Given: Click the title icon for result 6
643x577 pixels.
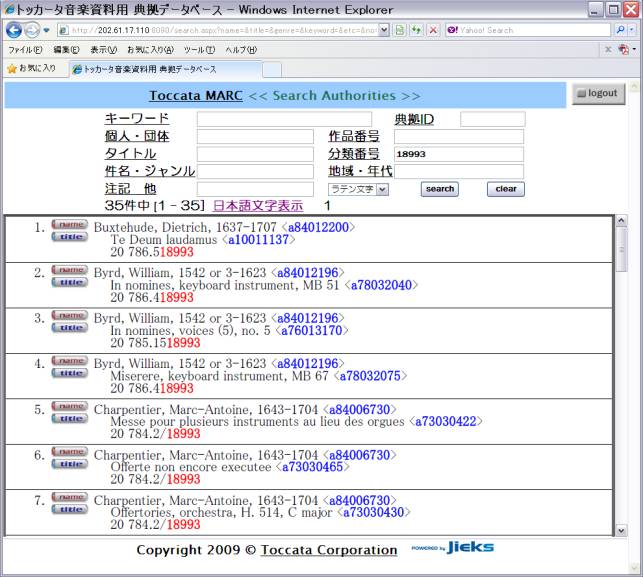Looking at the screenshot, I should click(69, 464).
